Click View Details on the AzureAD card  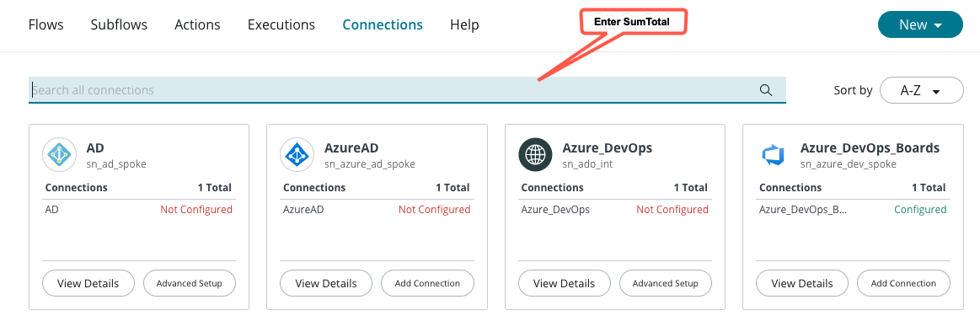click(326, 283)
